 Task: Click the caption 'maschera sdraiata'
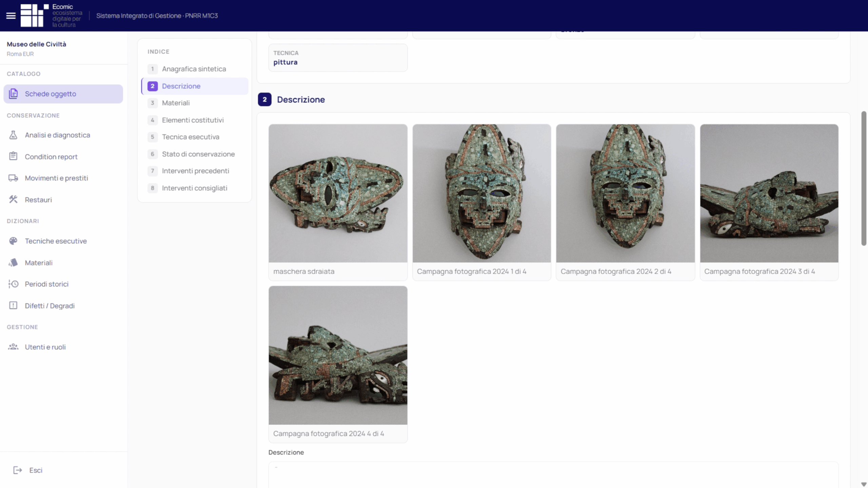(304, 271)
